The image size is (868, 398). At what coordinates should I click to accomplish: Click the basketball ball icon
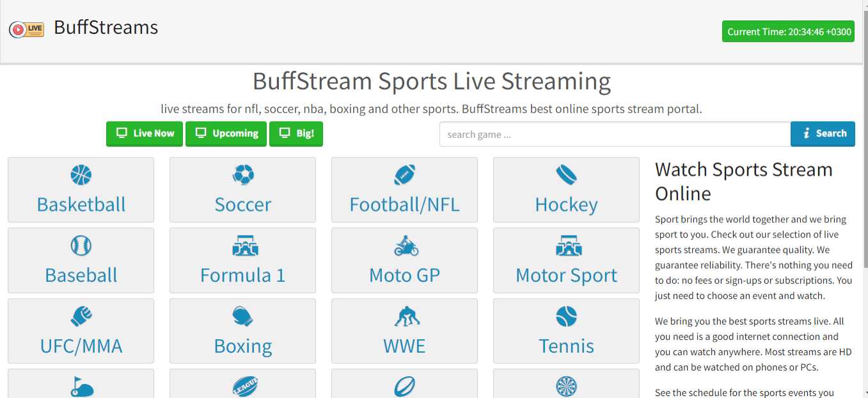coord(81,174)
